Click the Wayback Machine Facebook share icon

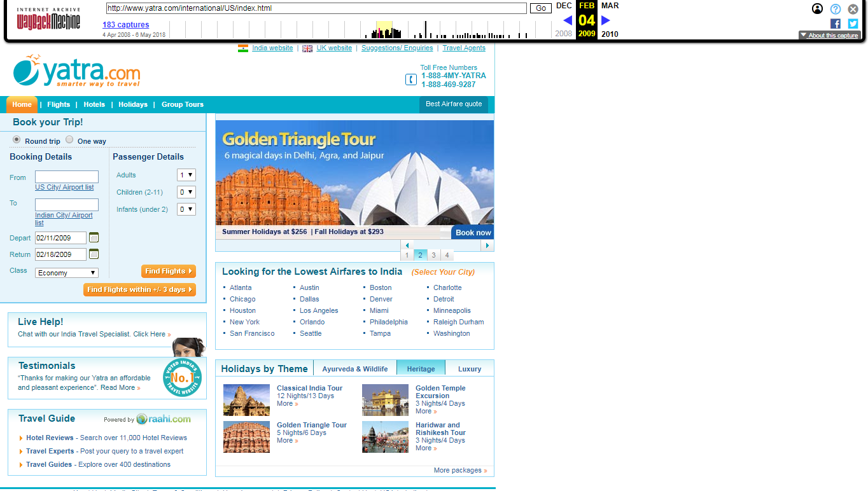click(836, 24)
